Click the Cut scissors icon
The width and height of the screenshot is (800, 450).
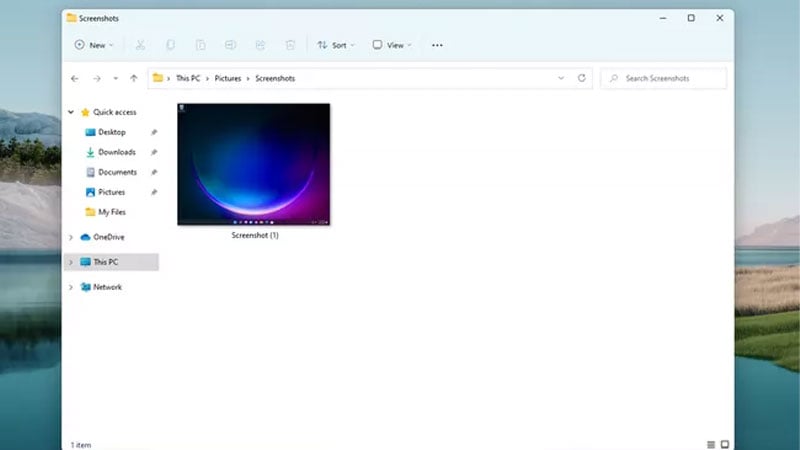[x=140, y=45]
